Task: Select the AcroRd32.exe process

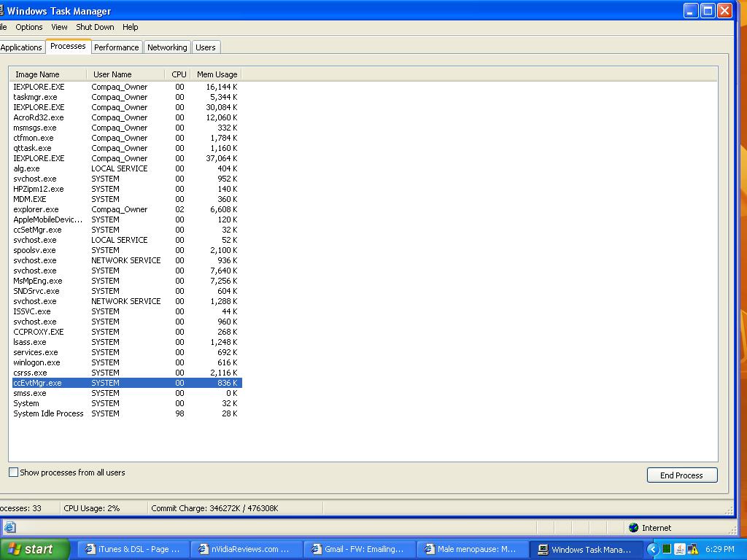Action: (127, 117)
